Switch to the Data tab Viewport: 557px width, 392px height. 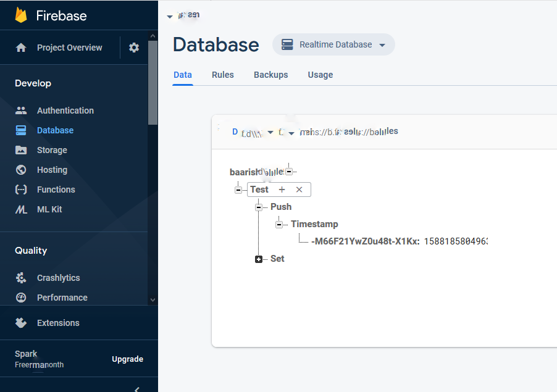point(183,75)
